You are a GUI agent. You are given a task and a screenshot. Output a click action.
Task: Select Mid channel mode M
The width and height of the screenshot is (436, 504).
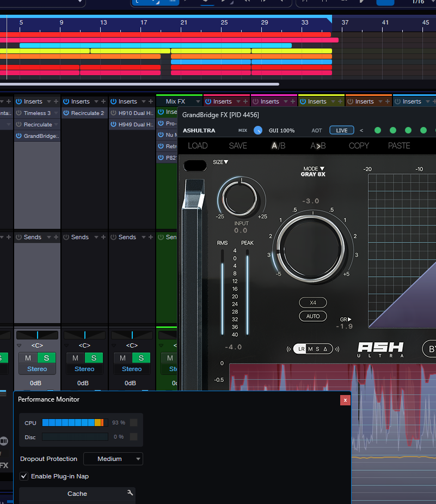(x=310, y=349)
